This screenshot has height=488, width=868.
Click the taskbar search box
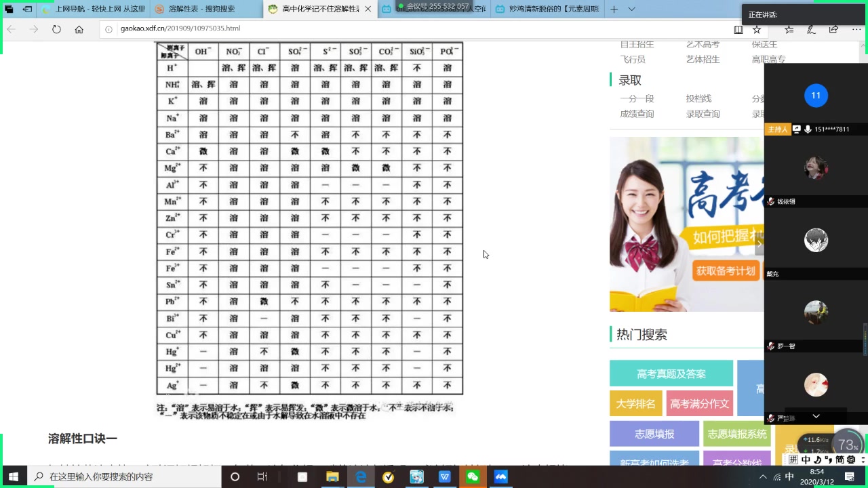[124, 477]
